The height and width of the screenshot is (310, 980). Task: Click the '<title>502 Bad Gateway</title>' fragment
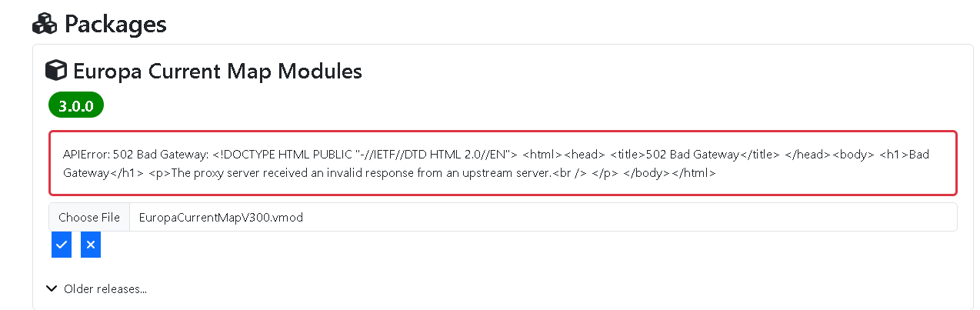695,154
